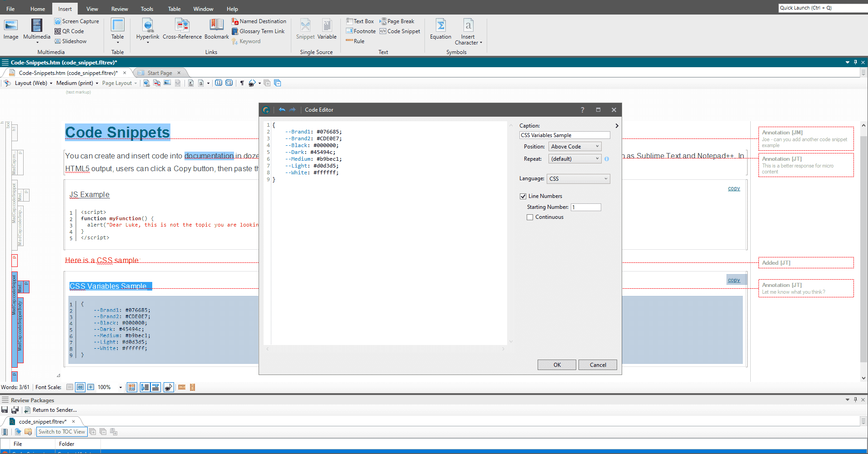Toggle the span structure bars button in status bar
868x454 pixels.
point(155,387)
